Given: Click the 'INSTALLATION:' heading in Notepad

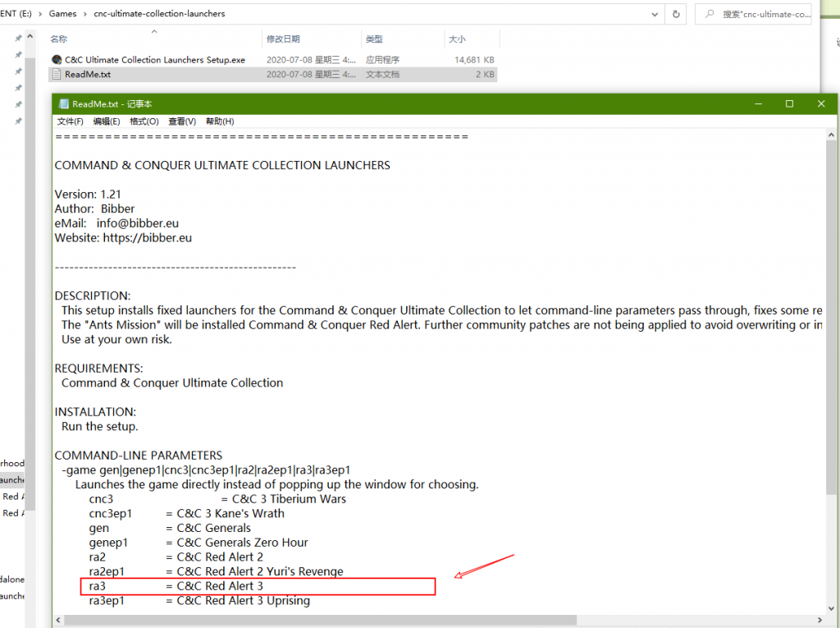Looking at the screenshot, I should (95, 412).
